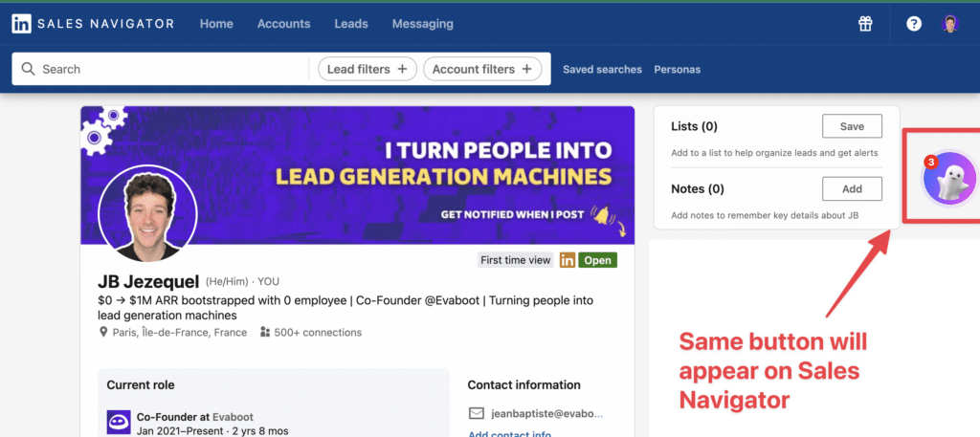Click the magnifier search icon
This screenshot has width=980, height=437.
pos(28,69)
